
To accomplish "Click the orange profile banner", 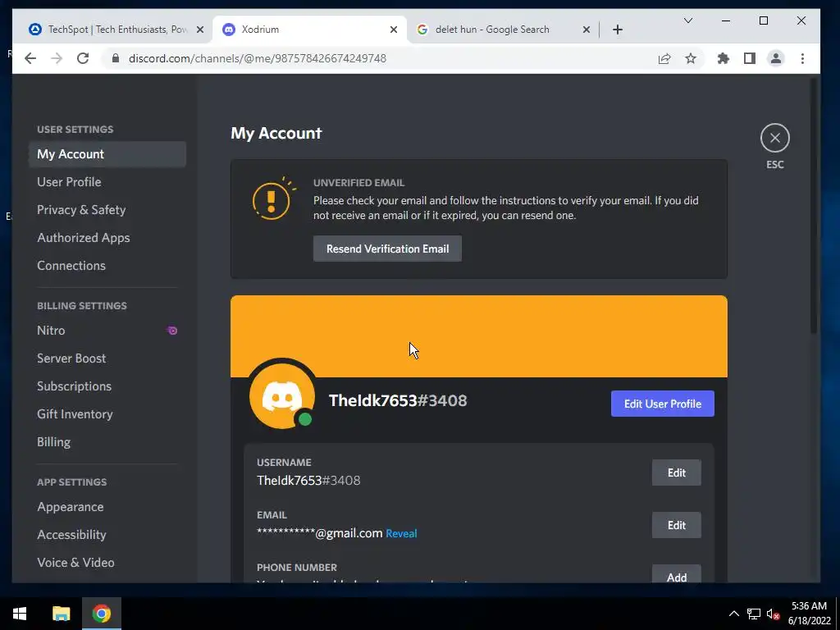I will [479, 336].
